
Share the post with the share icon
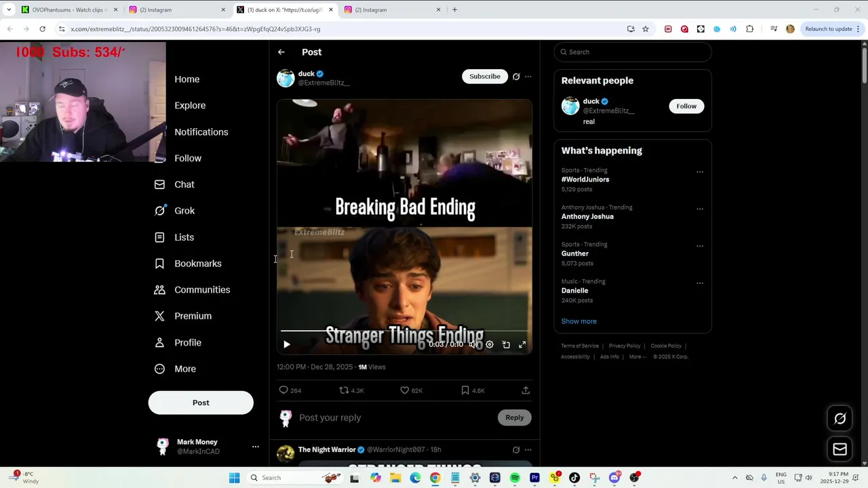pyautogui.click(x=526, y=390)
